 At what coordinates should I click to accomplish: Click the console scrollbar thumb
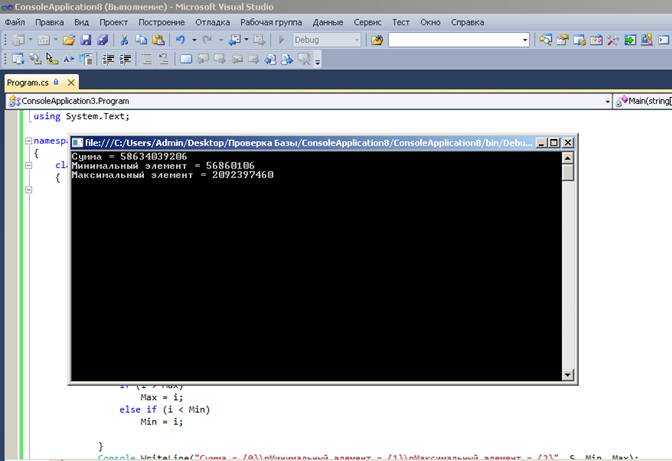(x=568, y=173)
